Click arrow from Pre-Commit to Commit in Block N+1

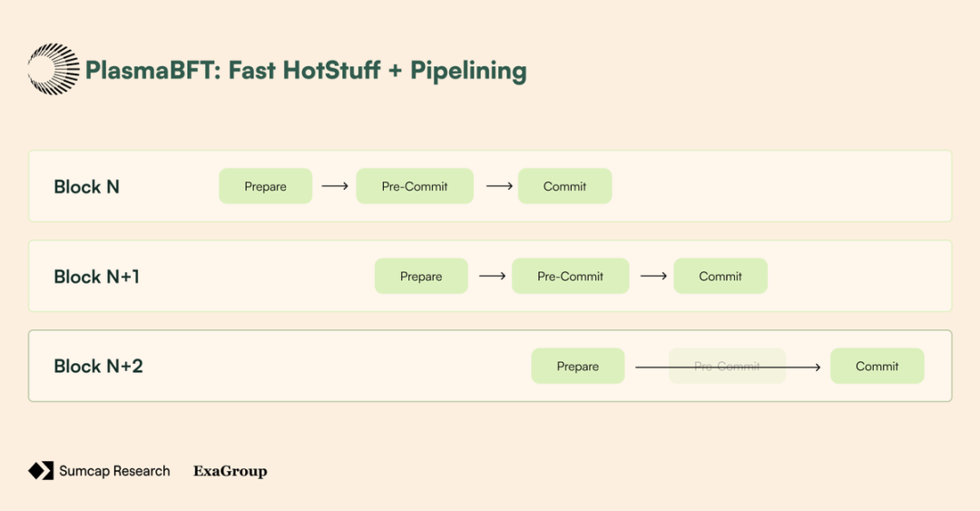coord(653,276)
